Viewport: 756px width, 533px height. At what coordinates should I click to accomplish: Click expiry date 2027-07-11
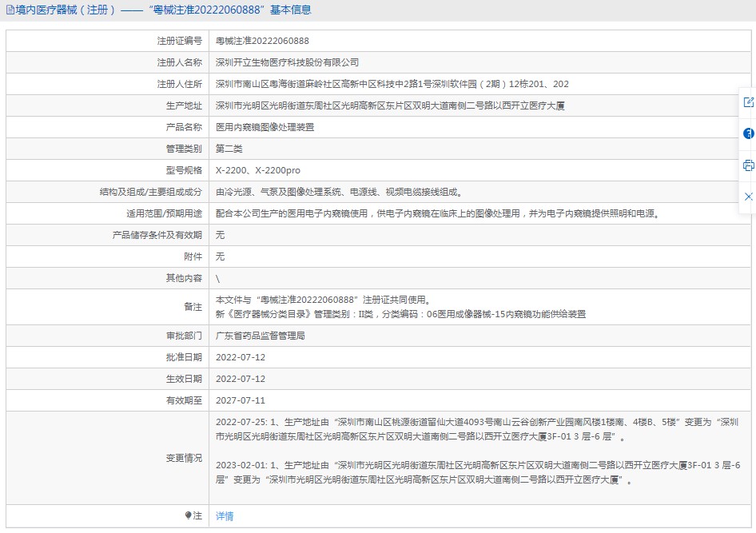point(240,400)
